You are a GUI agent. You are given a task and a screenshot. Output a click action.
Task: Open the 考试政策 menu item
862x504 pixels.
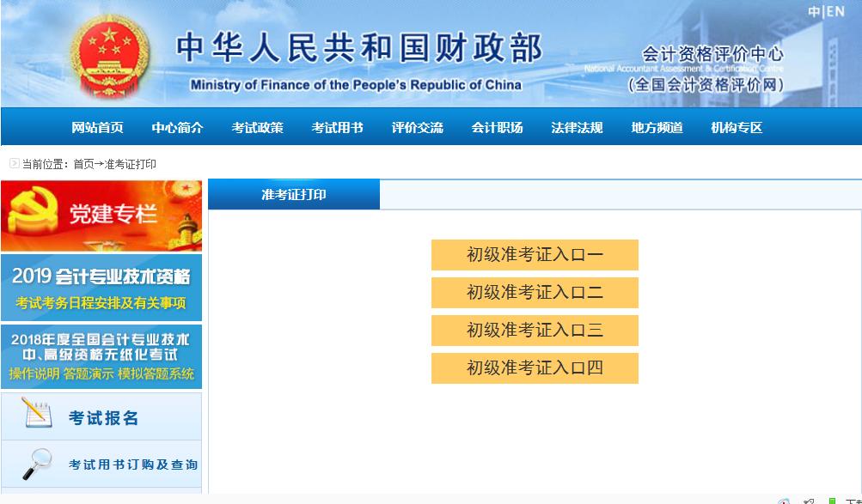pyautogui.click(x=256, y=125)
